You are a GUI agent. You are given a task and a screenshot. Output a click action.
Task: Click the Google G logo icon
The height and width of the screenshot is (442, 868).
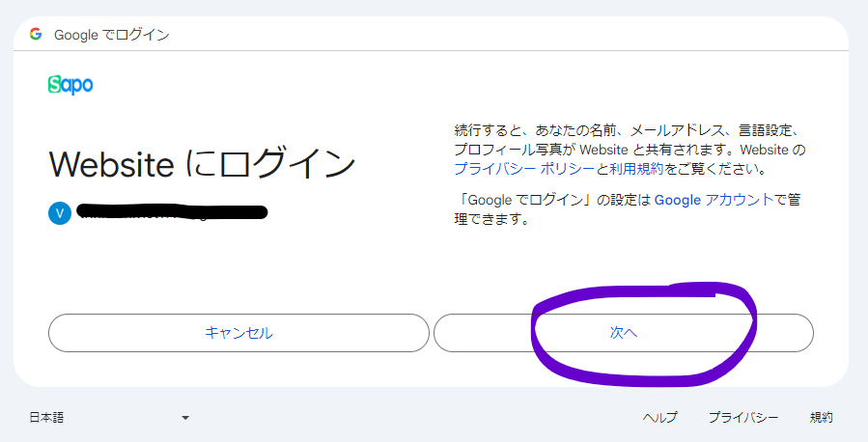36,35
